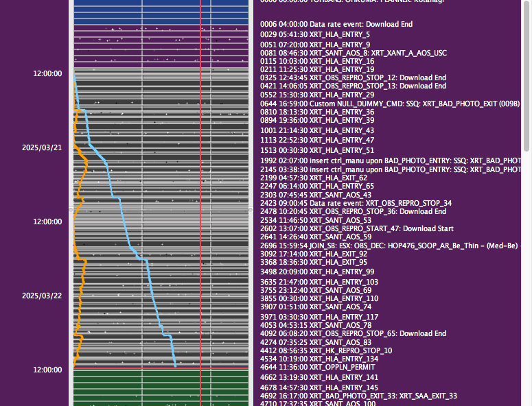Click the blue timeline block above the chart

point(161,12)
